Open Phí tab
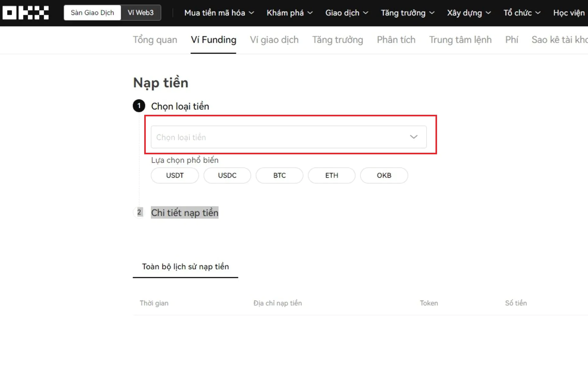588x368 pixels. click(x=511, y=40)
